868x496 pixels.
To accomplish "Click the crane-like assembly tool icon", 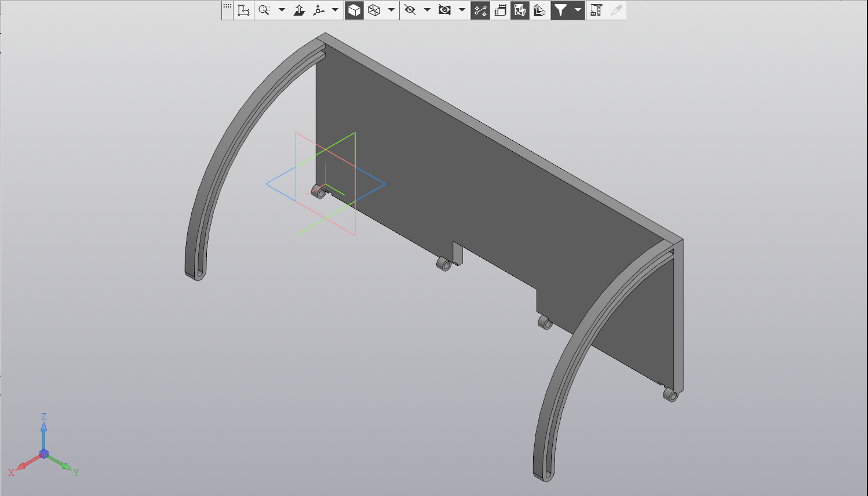I will coord(596,10).
